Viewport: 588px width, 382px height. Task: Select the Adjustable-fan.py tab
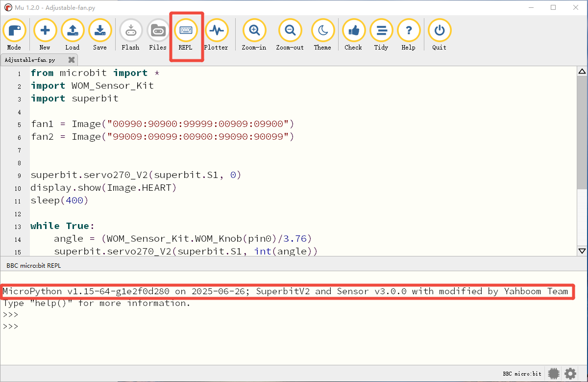30,60
